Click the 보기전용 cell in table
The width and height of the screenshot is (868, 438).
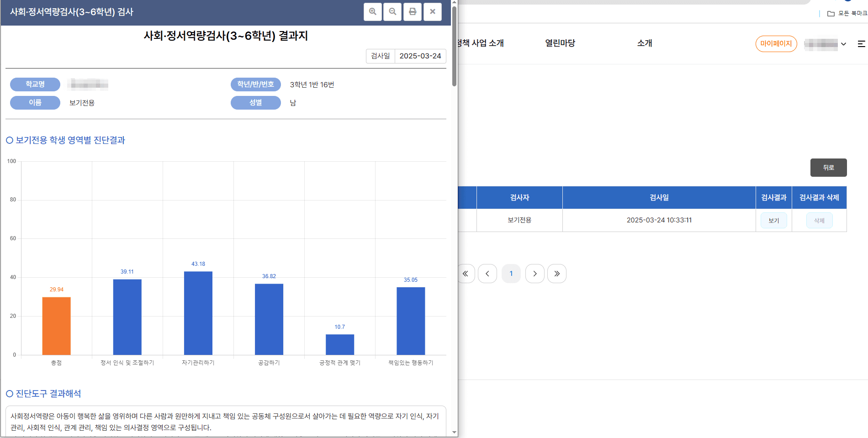point(519,220)
